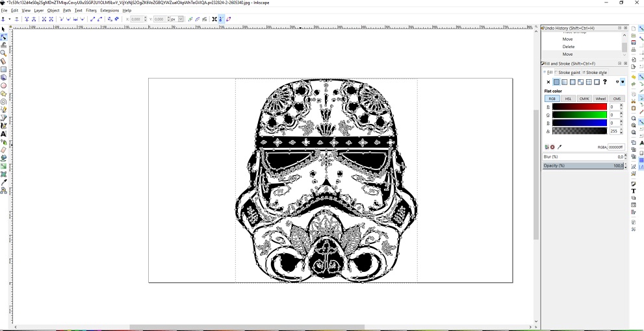644x331 pixels.
Task: Select the CMS color mode
Action: tap(617, 99)
